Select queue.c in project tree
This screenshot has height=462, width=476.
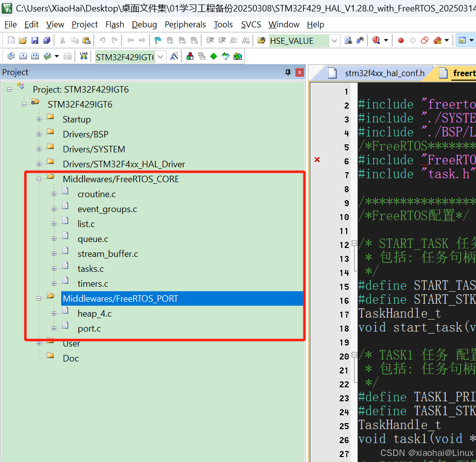click(x=93, y=239)
